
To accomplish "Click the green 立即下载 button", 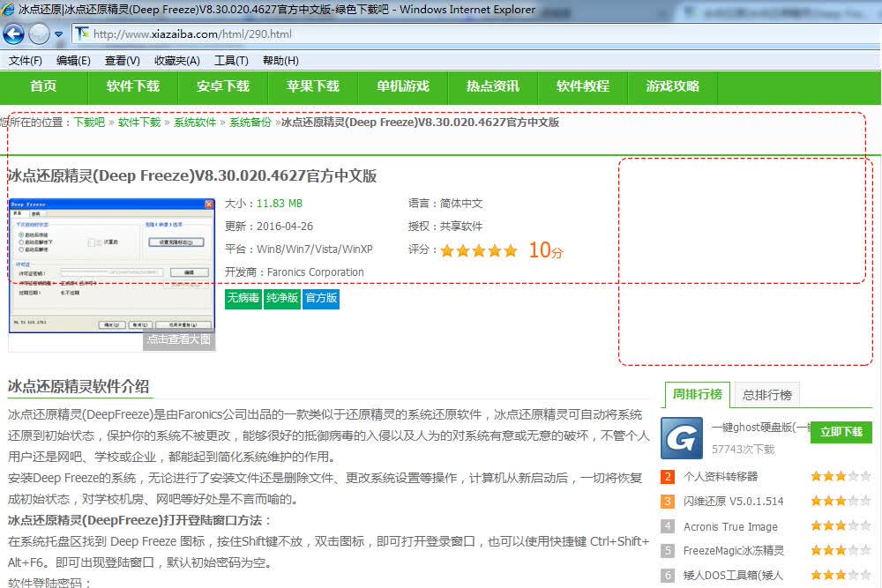I will coord(841,432).
